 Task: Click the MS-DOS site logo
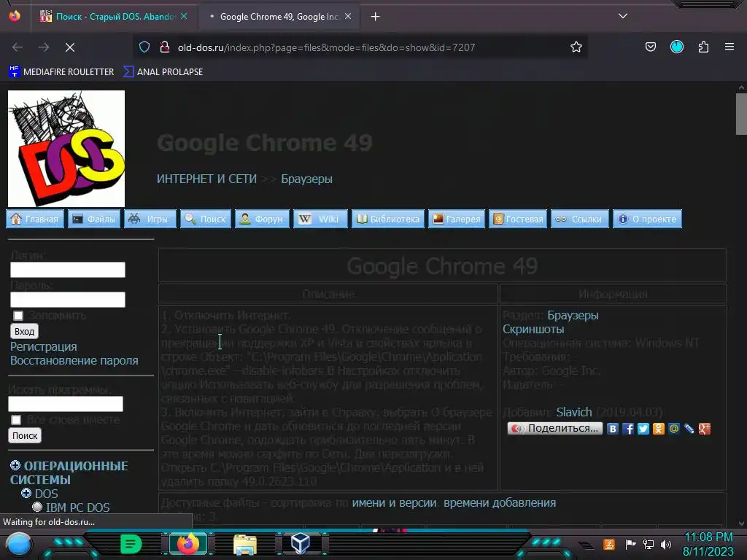tap(66, 149)
